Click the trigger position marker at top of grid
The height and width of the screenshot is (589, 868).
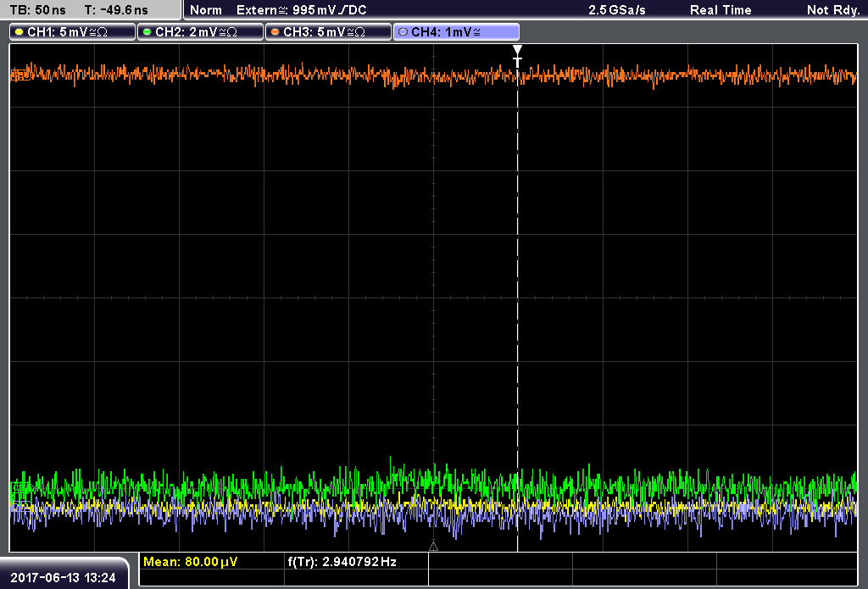pyautogui.click(x=517, y=55)
